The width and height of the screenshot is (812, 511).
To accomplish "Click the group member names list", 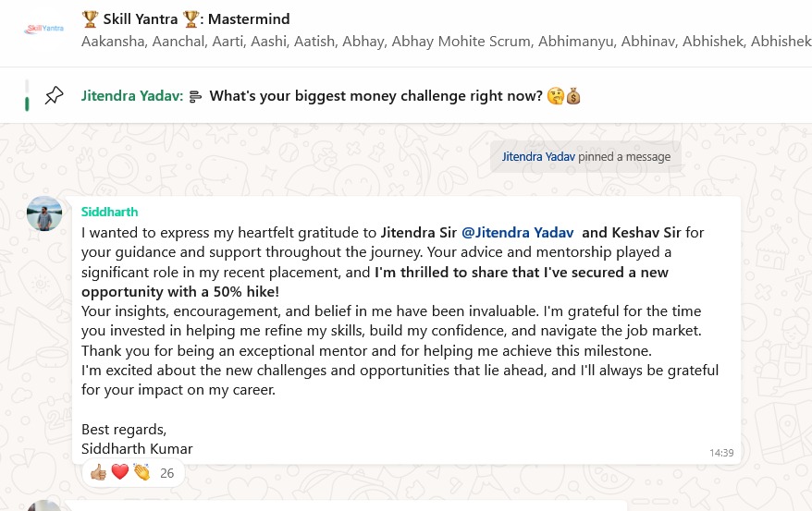I will click(x=444, y=42).
